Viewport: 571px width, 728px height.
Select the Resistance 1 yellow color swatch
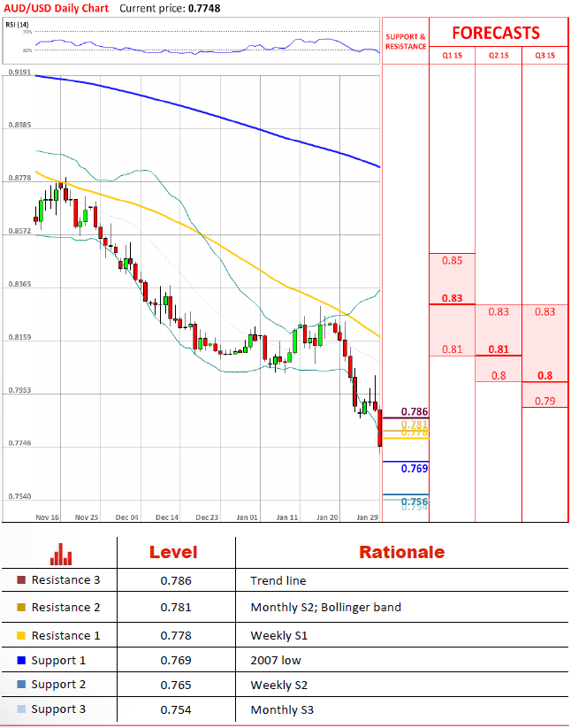click(x=21, y=635)
